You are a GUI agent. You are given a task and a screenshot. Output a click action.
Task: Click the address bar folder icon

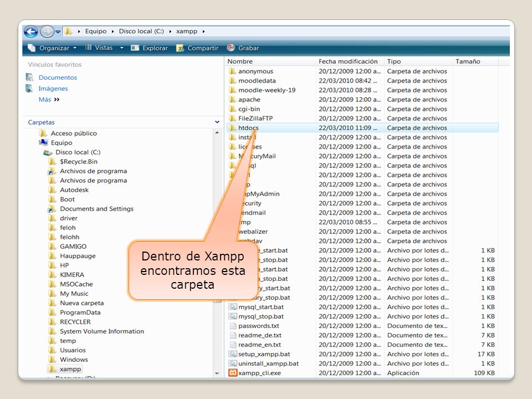coord(68,32)
